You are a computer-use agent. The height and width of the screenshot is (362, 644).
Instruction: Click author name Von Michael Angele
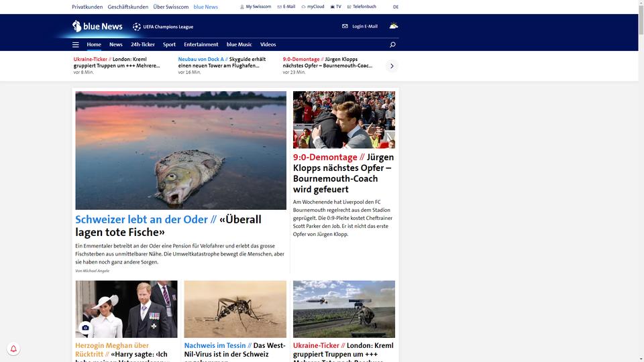[x=92, y=271]
